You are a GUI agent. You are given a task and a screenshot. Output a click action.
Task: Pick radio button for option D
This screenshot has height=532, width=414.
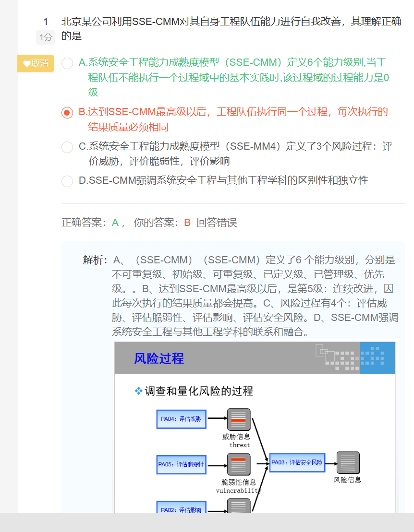(x=67, y=181)
